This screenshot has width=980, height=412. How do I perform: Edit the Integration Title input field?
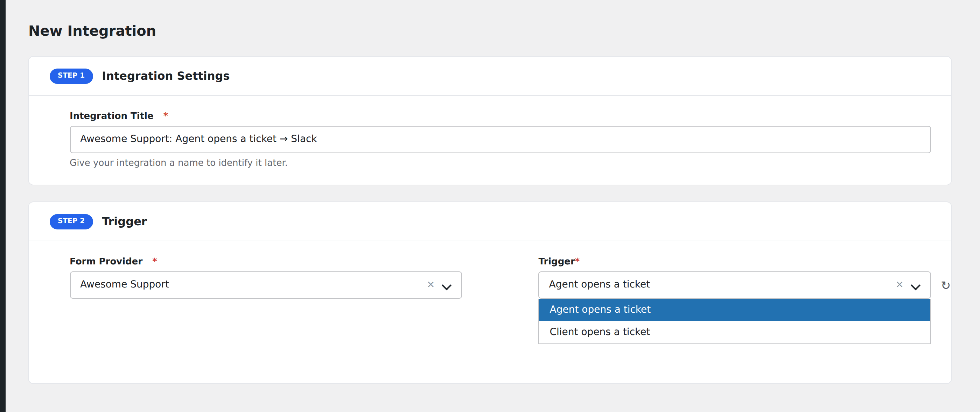pos(500,140)
